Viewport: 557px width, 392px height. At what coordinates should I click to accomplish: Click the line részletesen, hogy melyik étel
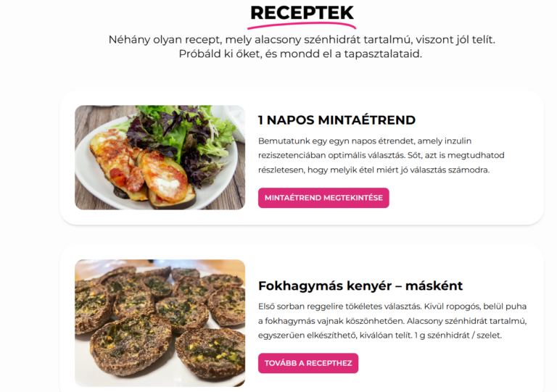coord(374,170)
